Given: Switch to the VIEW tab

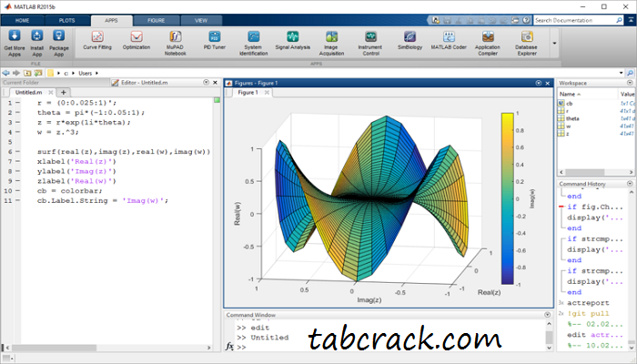Looking at the screenshot, I should click(201, 20).
